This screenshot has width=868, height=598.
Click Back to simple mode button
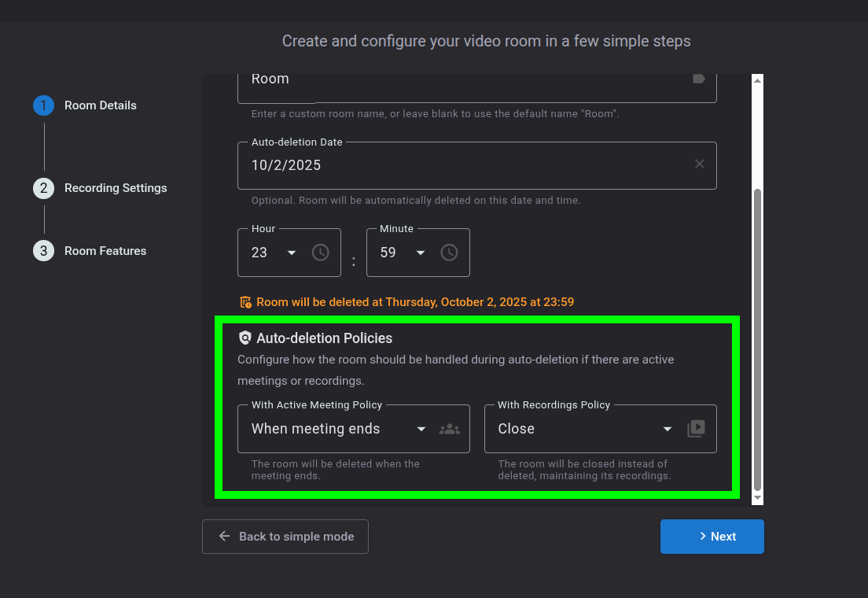click(x=285, y=537)
